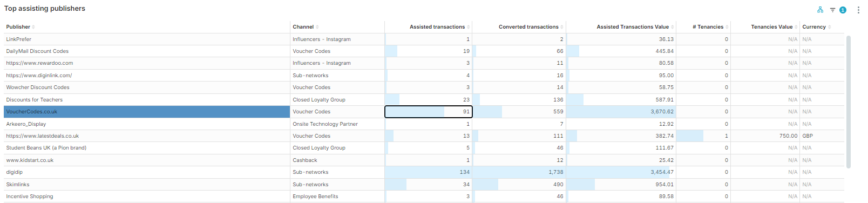Sort by Currency column arrows
Screen dimensions: 868x203
tap(830, 27)
